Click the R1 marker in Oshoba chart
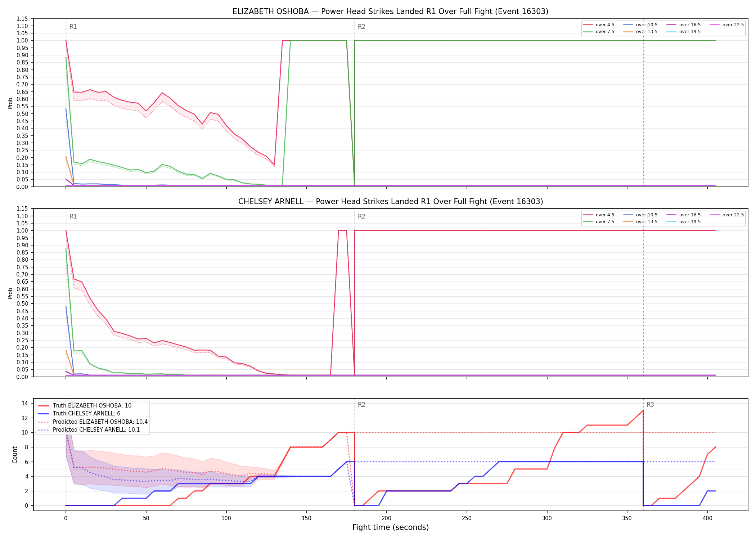The height and width of the screenshot is (540, 756). pos(73,27)
